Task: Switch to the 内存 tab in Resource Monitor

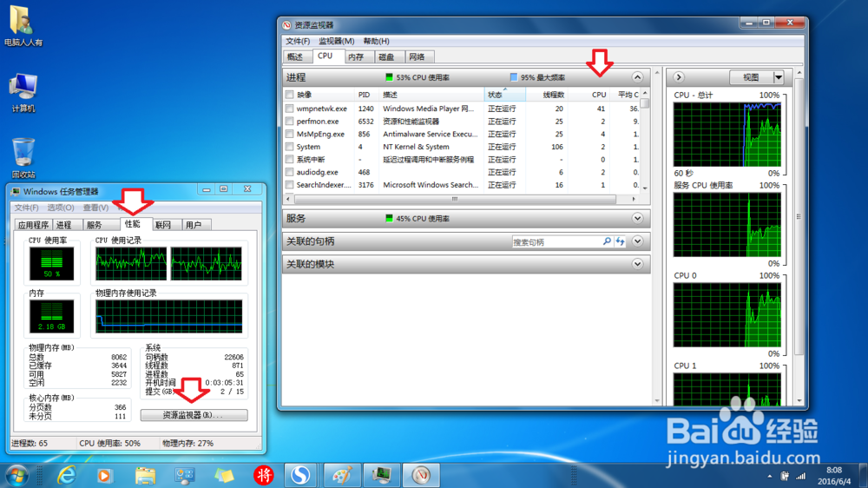Action: coord(358,56)
